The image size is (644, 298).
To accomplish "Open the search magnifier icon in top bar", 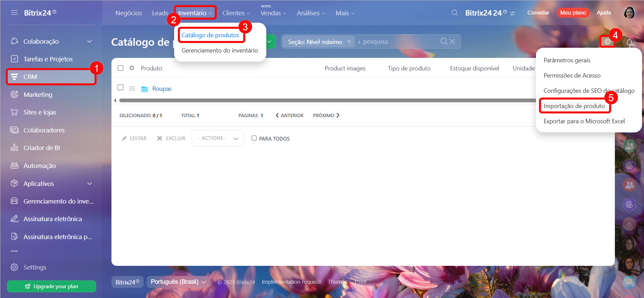I will (x=455, y=13).
